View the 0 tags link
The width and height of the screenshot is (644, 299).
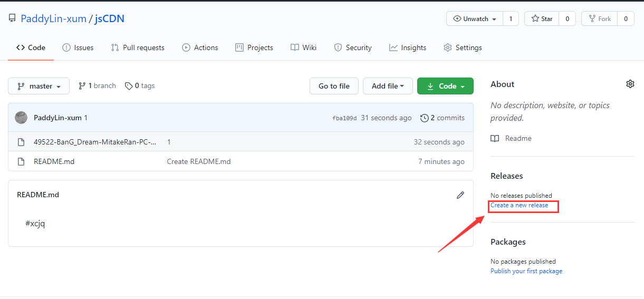pos(140,85)
